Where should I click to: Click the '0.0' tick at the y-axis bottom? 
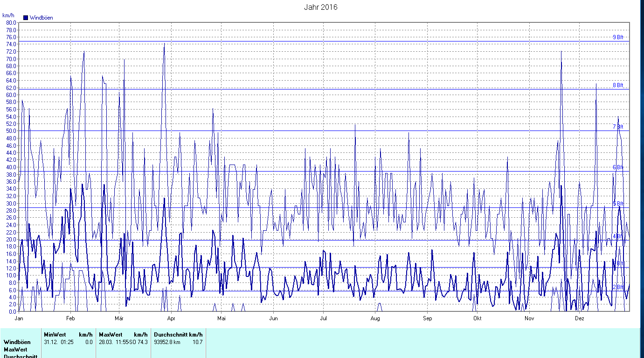[x=13, y=311]
